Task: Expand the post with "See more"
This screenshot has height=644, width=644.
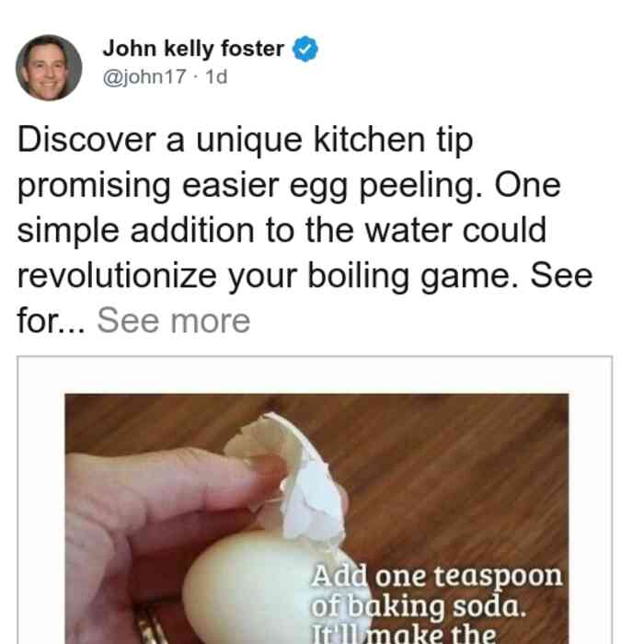Action: point(173,320)
